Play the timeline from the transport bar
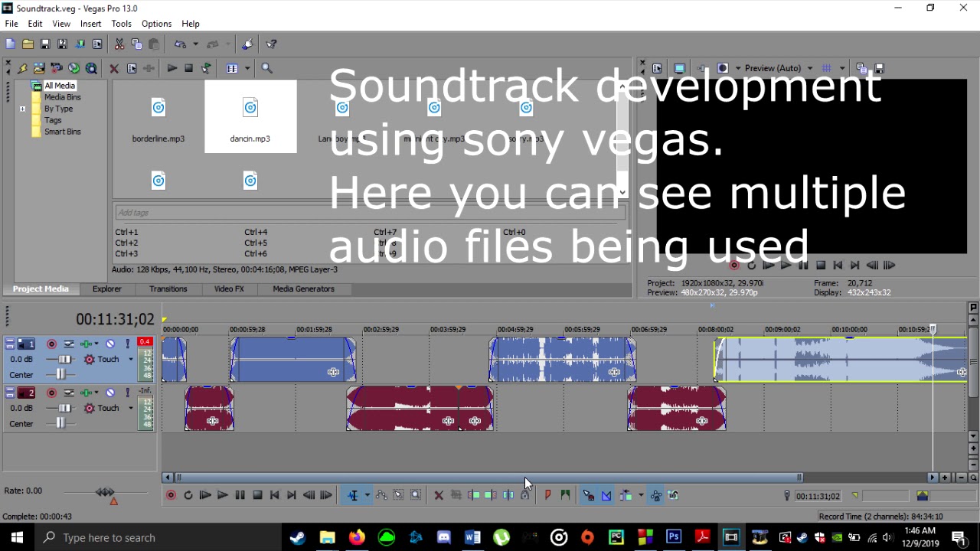980x551 pixels. point(222,495)
